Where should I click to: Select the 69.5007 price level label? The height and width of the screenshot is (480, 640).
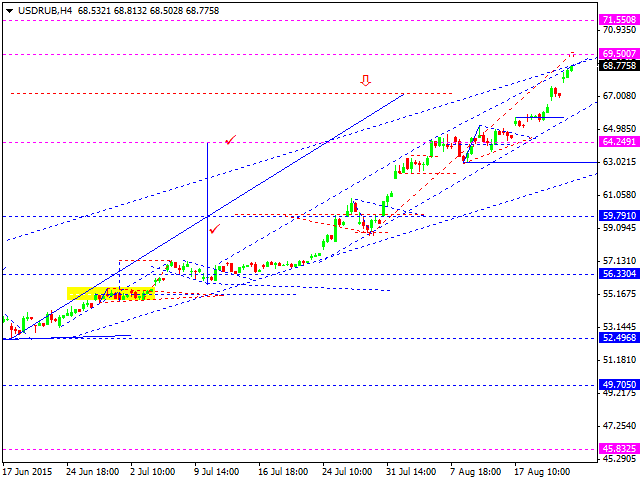(619, 54)
